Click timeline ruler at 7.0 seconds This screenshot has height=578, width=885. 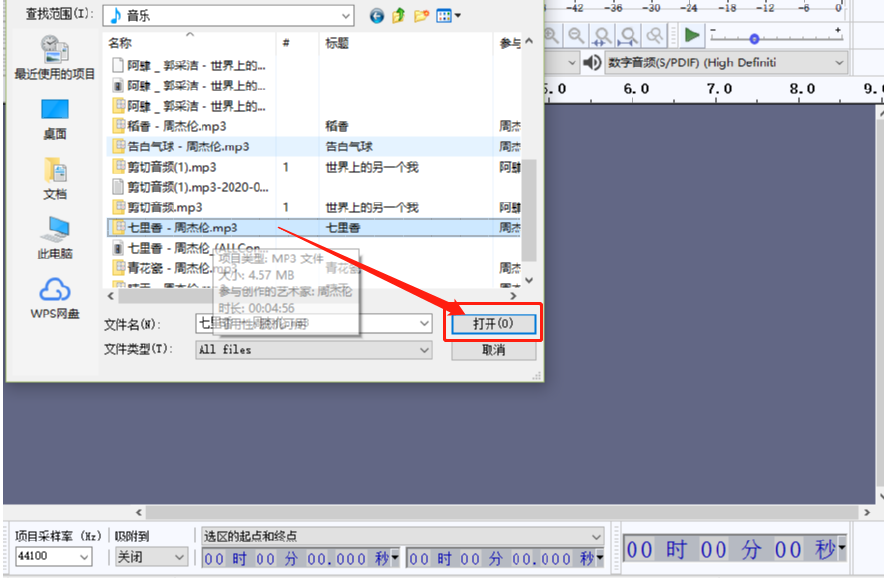tap(719, 89)
